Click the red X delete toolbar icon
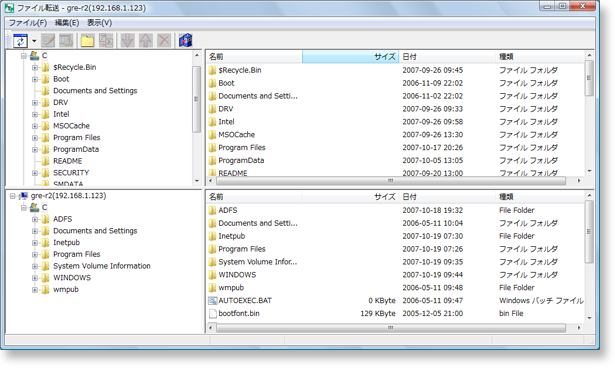 click(x=164, y=40)
